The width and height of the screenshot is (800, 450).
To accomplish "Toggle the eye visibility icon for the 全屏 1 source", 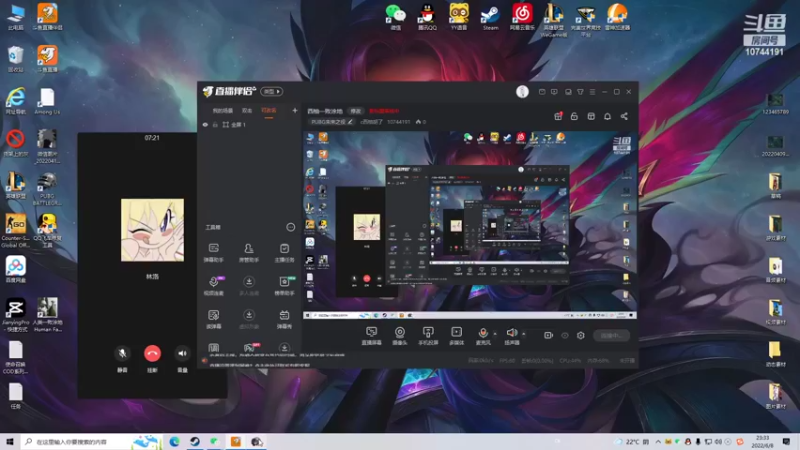I will [x=205, y=124].
